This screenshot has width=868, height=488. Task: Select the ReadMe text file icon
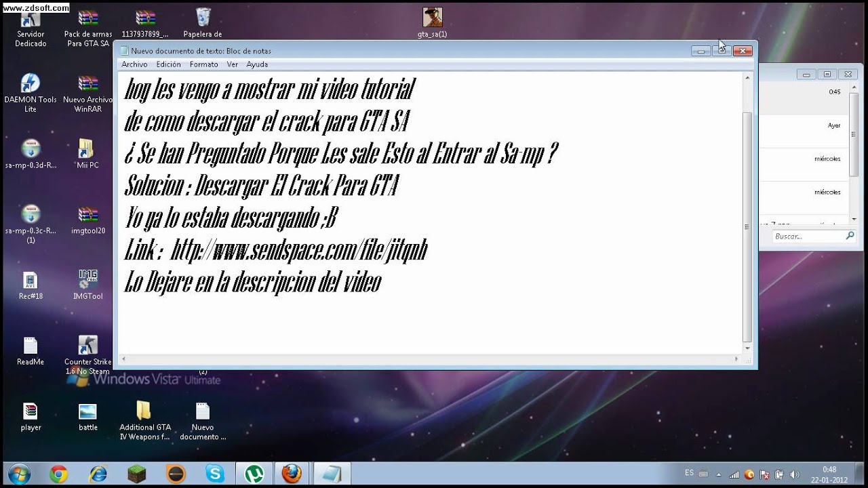[31, 351]
